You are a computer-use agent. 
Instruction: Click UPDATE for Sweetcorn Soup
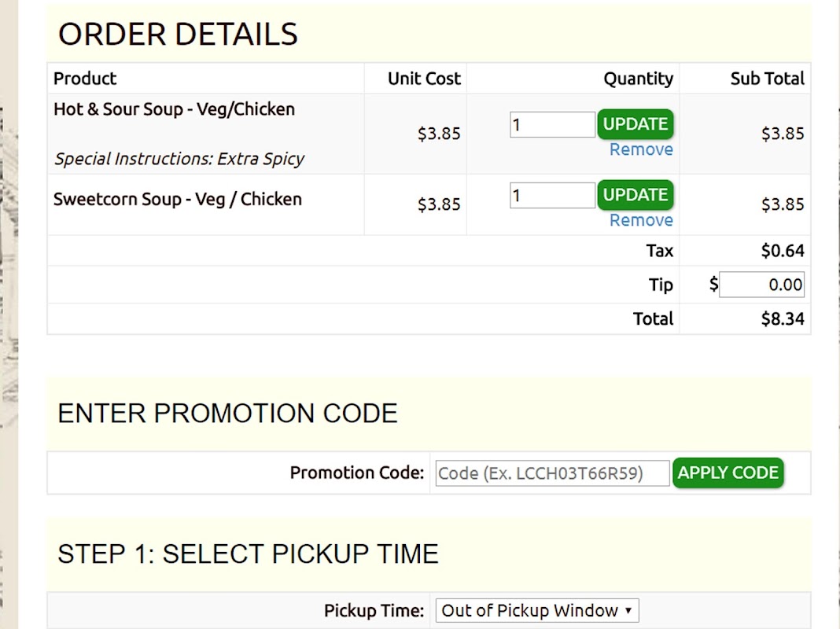636,195
